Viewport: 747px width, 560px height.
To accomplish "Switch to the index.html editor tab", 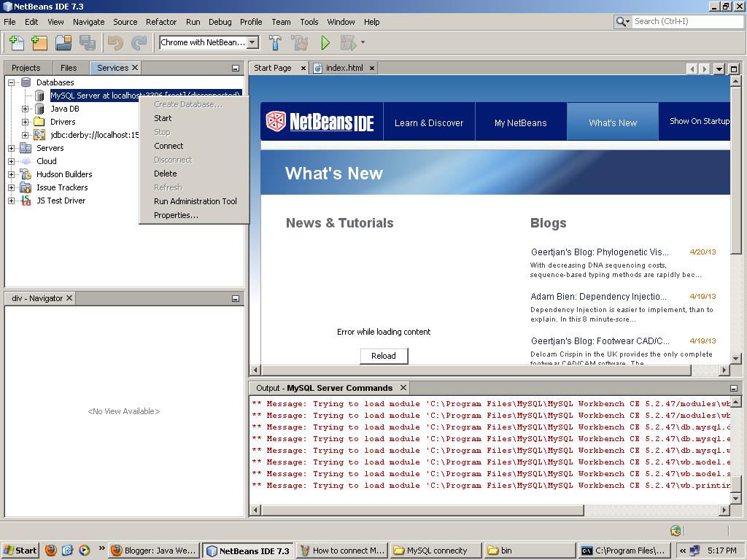I will (344, 68).
